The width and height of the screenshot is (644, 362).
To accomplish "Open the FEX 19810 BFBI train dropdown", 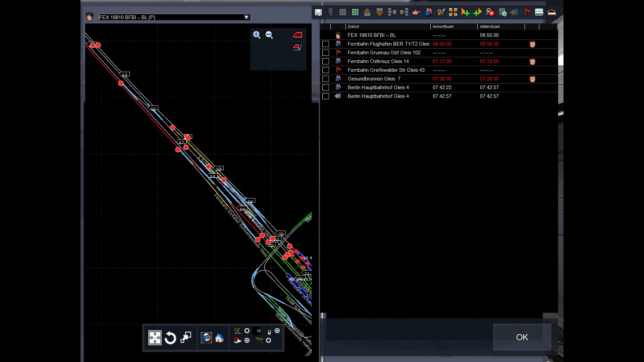I will [247, 17].
